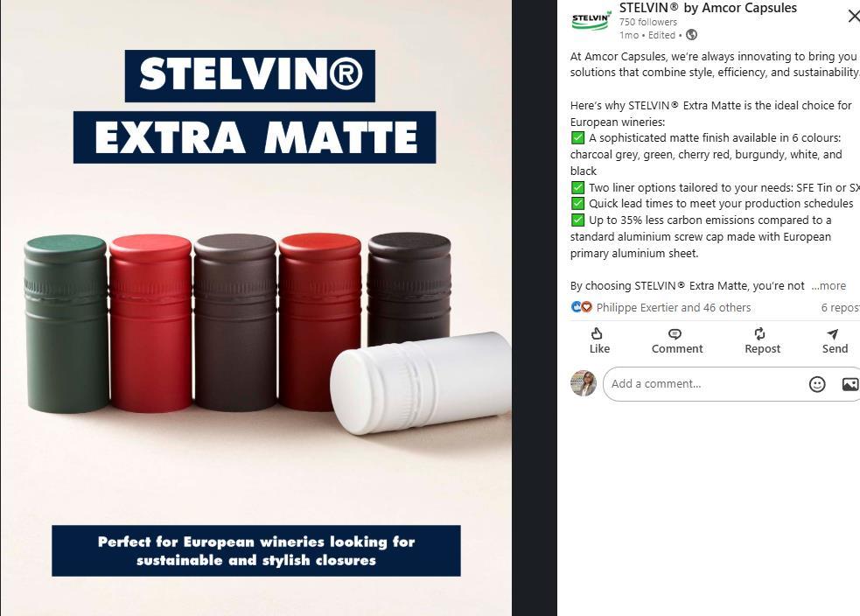Click the Send paper plane icon
The width and height of the screenshot is (860, 616).
[833, 333]
